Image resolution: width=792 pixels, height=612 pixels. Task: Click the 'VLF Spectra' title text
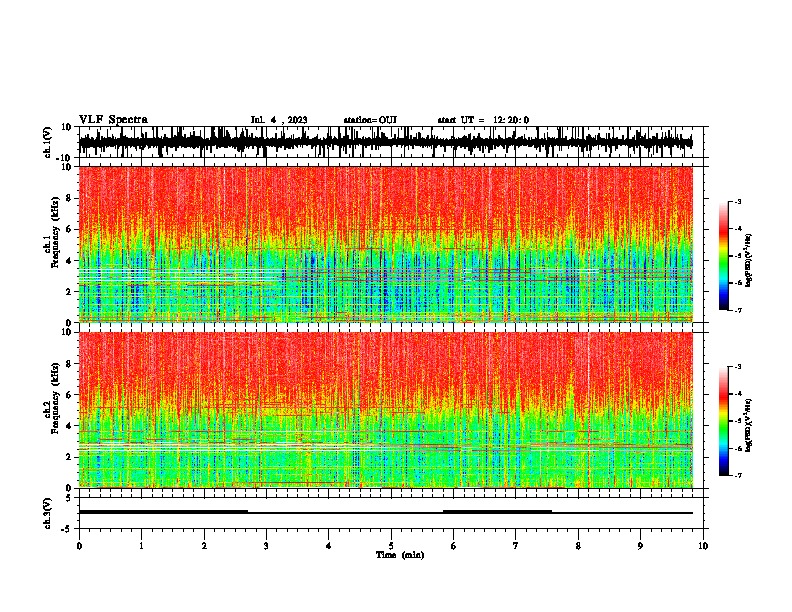pyautogui.click(x=113, y=120)
